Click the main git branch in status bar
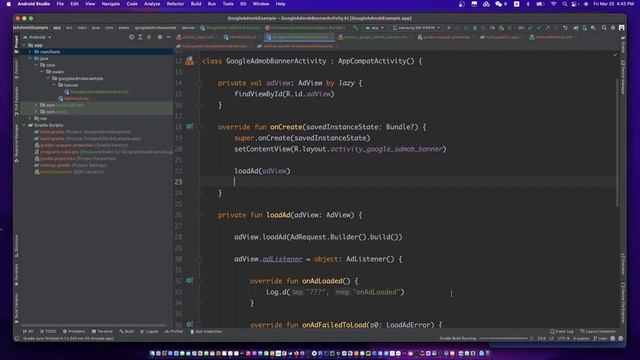Image resolution: width=640 pixels, height=360 pixels. (x=600, y=338)
